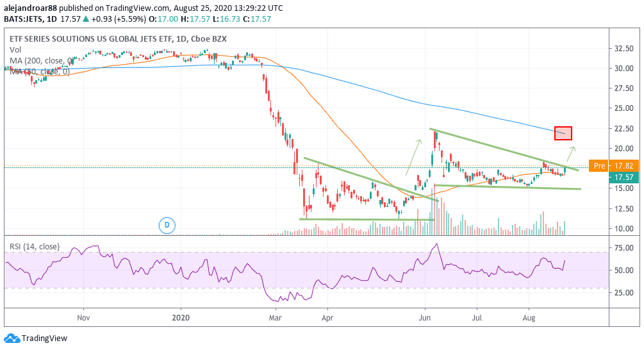This screenshot has height=350, width=644.
Task: Select the MA (200, close, 0) indicator label
Action: (42, 61)
